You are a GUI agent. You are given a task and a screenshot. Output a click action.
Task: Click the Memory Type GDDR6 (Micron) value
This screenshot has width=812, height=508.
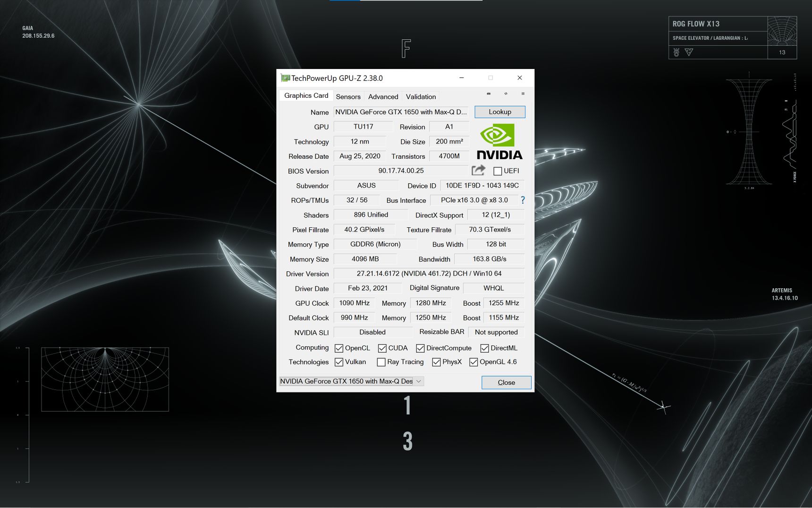point(375,244)
